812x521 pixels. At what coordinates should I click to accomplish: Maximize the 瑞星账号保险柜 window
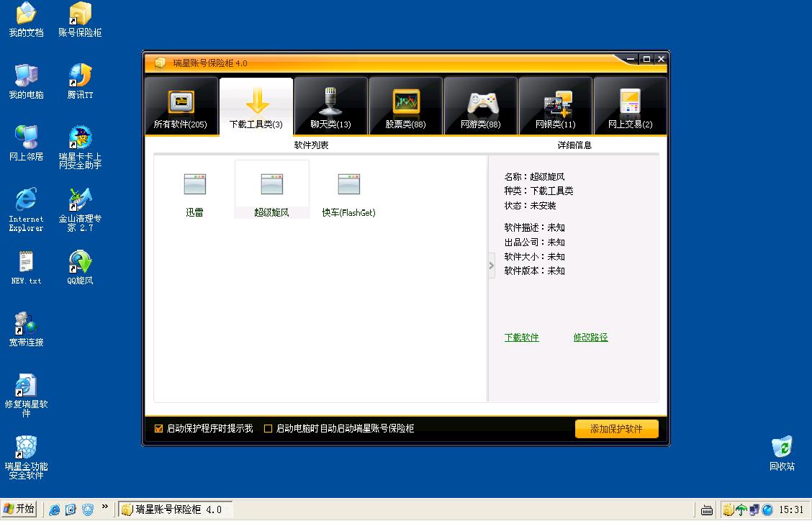point(646,59)
